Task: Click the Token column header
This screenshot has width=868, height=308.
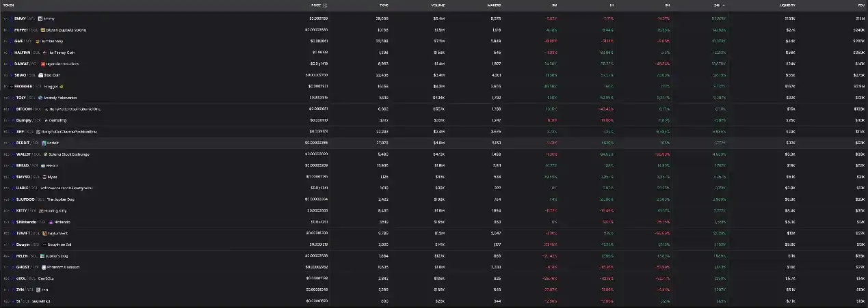Action: pos(10,5)
